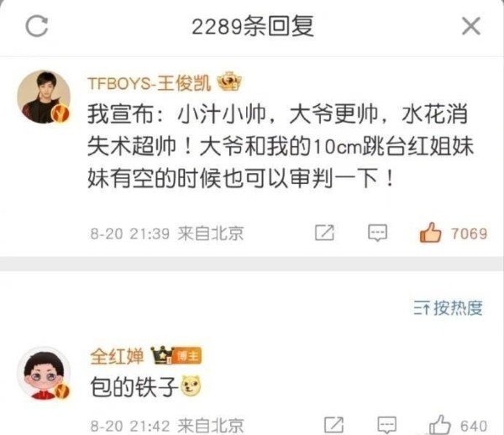Screen dimensions: 504x435
Task: Open the 按热度 sort order selector
Action: pyautogui.click(x=448, y=308)
